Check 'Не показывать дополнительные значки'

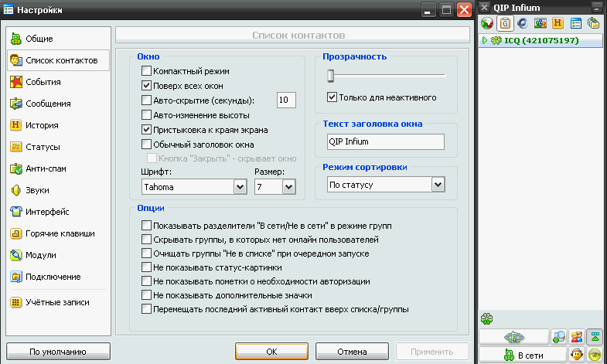146,295
